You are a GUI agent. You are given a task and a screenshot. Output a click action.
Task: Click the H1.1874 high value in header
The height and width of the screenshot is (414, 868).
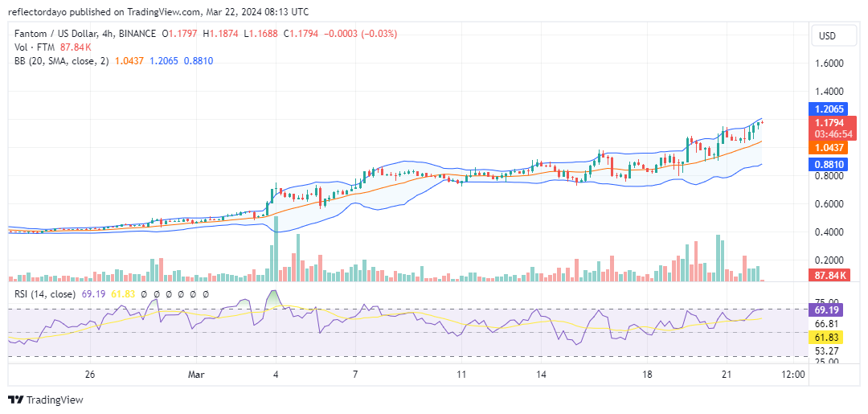pyautogui.click(x=220, y=34)
